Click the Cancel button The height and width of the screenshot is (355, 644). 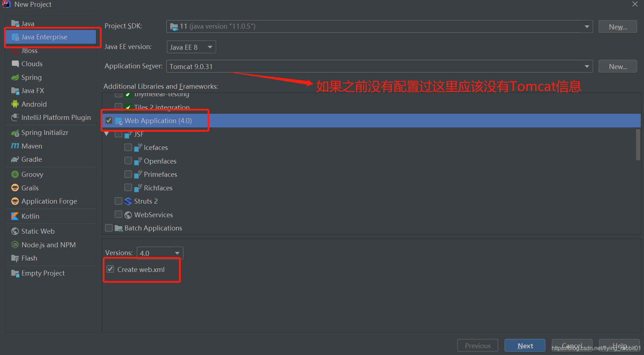(x=572, y=346)
